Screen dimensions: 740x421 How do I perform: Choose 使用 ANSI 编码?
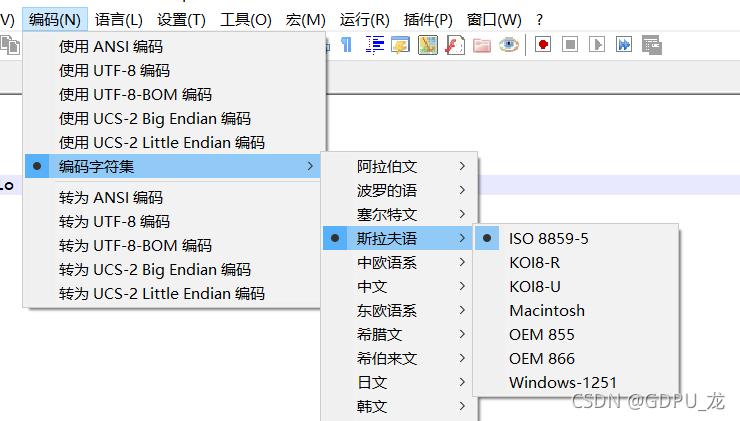click(x=174, y=46)
